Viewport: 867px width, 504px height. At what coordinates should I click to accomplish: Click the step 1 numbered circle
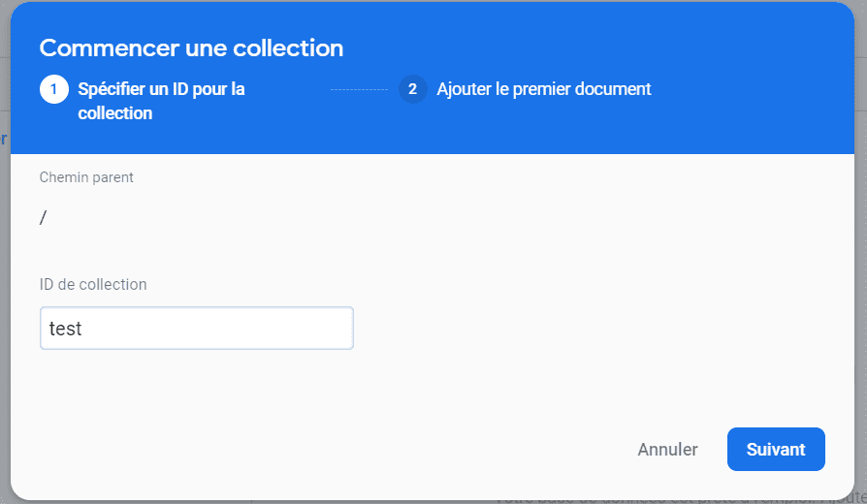tap(53, 89)
